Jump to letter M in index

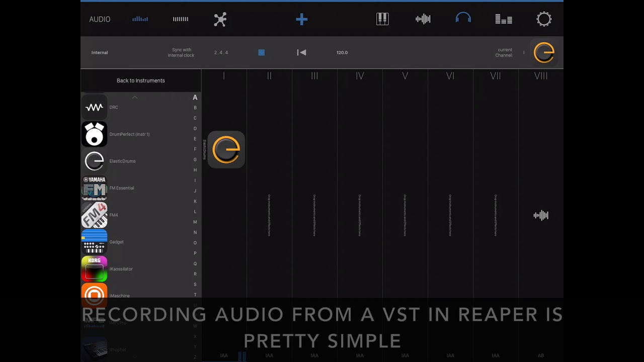[x=195, y=222]
